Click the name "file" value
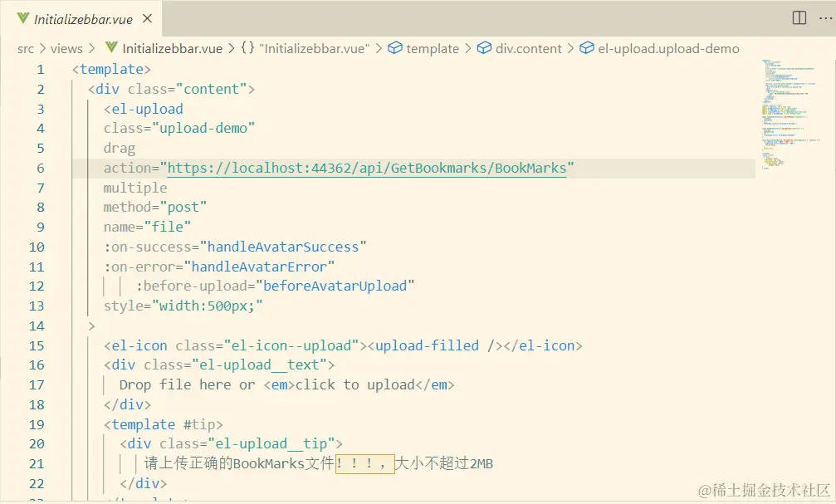Screen dimensions: 836x504 tap(168, 227)
